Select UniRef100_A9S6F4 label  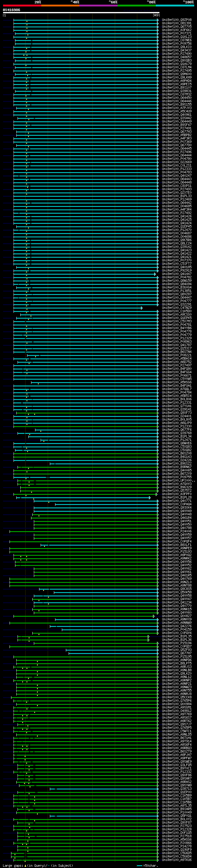(177, 745)
